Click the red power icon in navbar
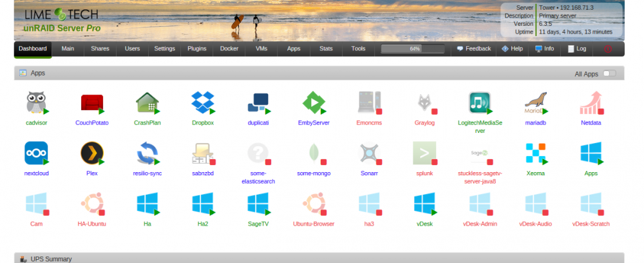 (x=608, y=49)
